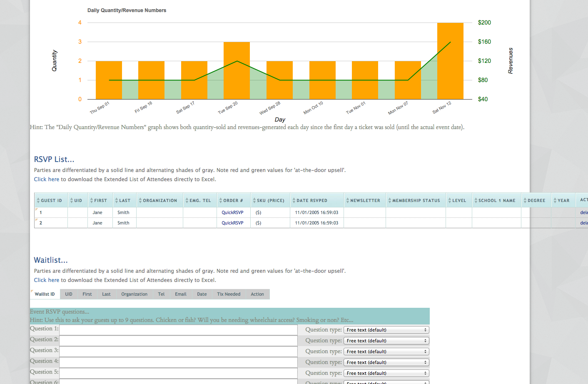Open Question 1 type dropdown
The height and width of the screenshot is (384, 588).
(x=386, y=330)
